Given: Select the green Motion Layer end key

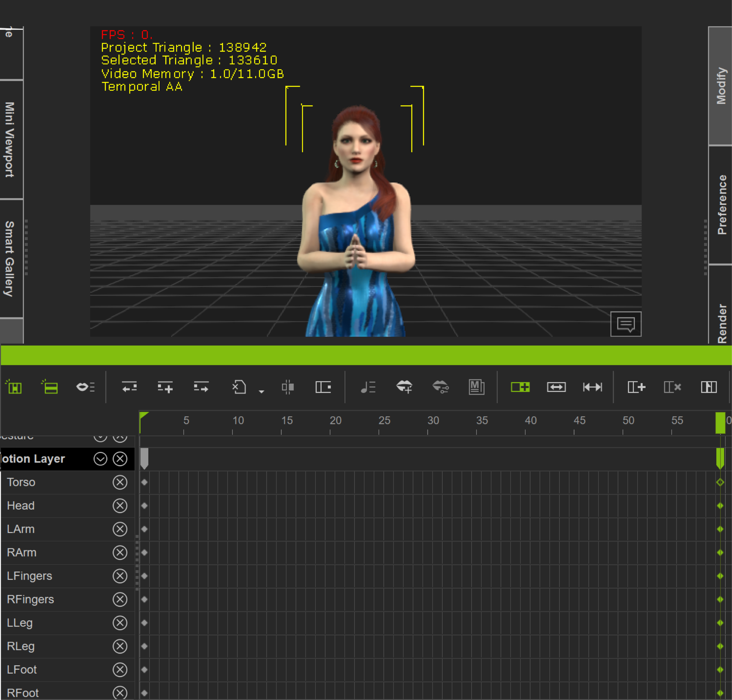Looking at the screenshot, I should [x=720, y=459].
